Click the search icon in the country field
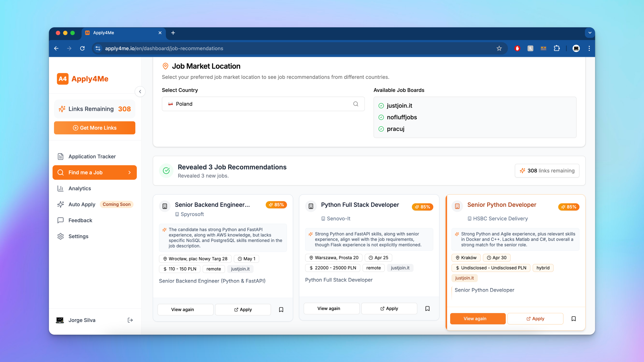 click(x=355, y=104)
